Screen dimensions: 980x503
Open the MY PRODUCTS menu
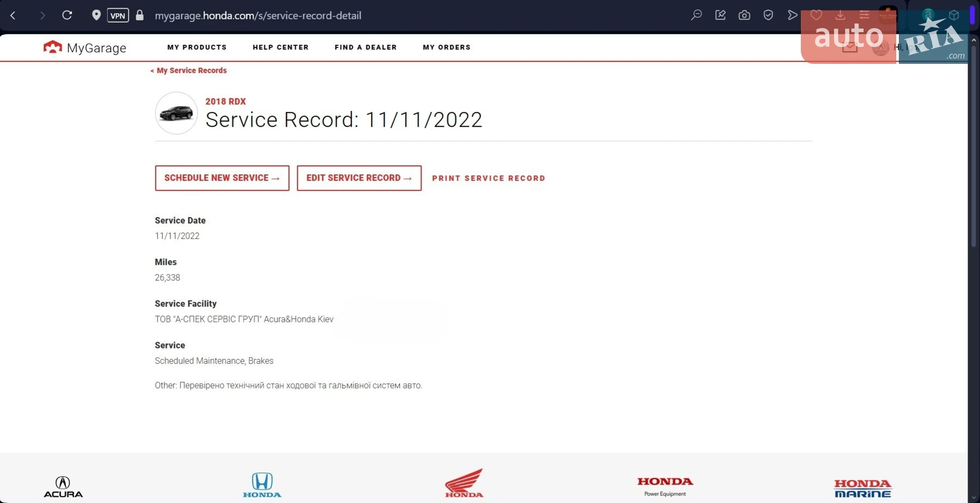(197, 47)
